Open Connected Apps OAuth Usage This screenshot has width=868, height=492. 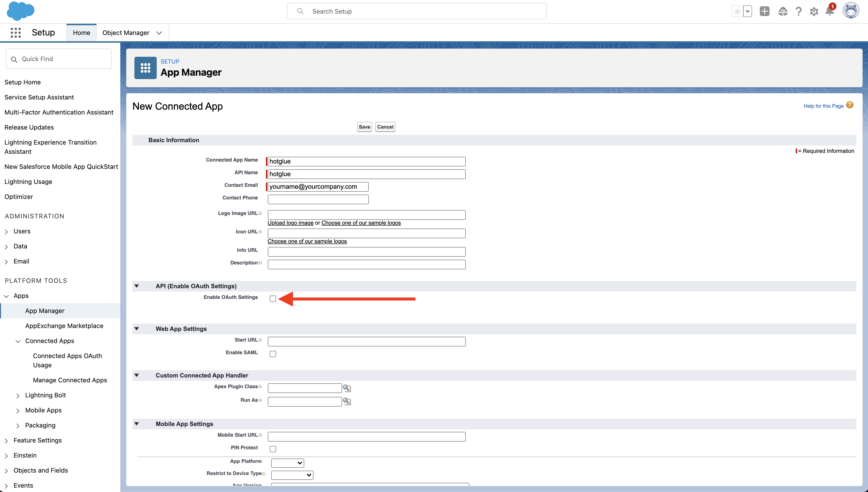[x=67, y=360]
